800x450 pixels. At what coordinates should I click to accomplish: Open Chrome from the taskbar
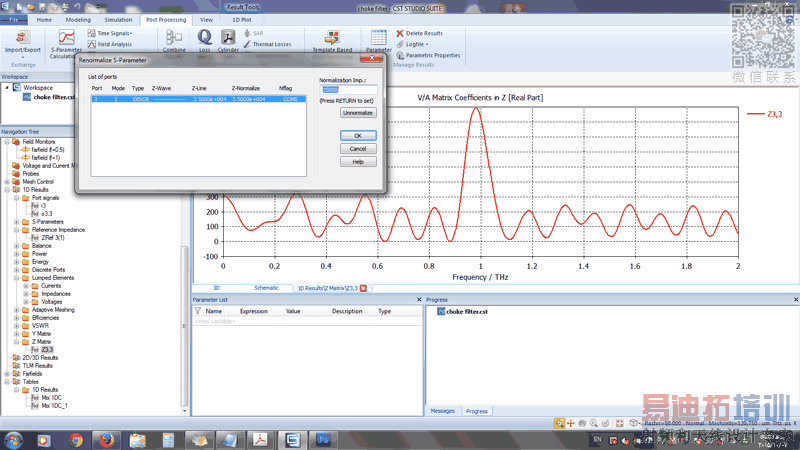pyautogui.click(x=76, y=440)
